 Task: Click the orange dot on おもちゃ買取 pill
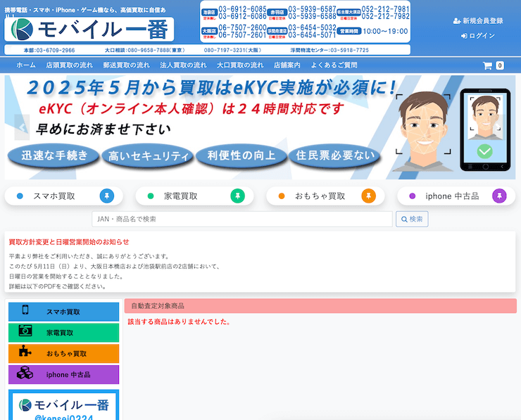(282, 196)
